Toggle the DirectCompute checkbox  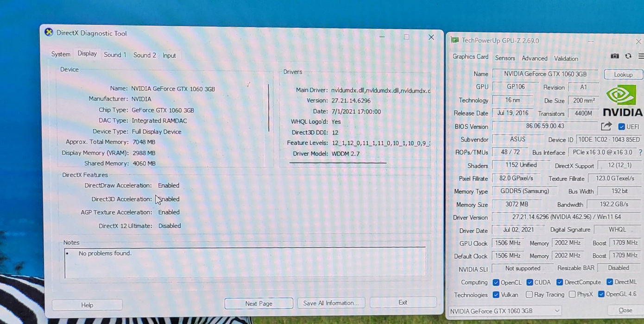pos(560,282)
